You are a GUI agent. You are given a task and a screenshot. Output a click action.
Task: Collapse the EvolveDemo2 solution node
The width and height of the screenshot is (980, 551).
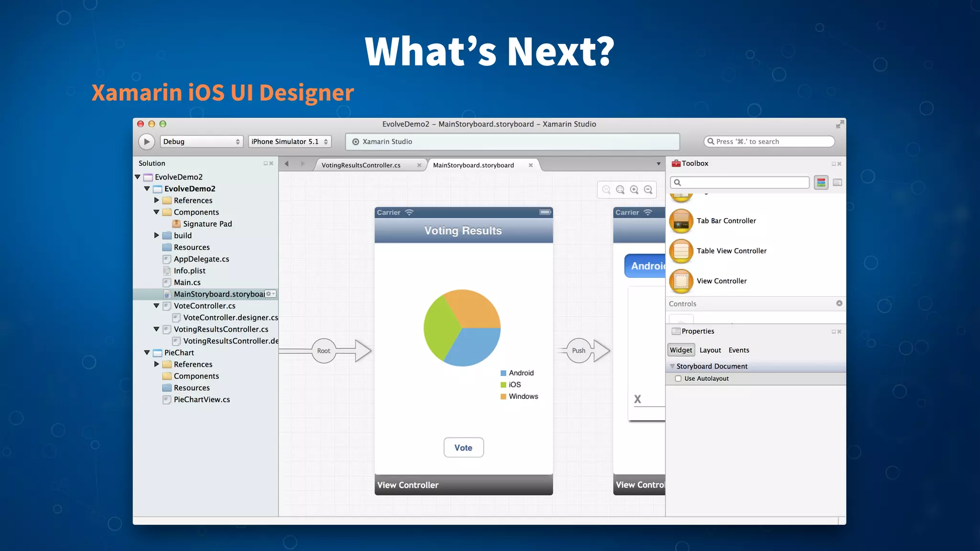point(138,177)
